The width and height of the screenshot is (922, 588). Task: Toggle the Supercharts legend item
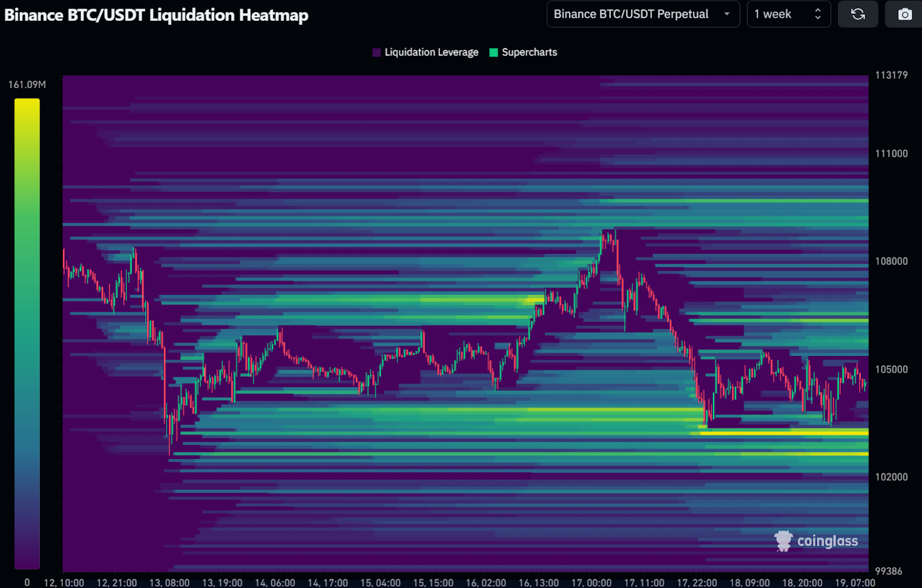(523, 52)
